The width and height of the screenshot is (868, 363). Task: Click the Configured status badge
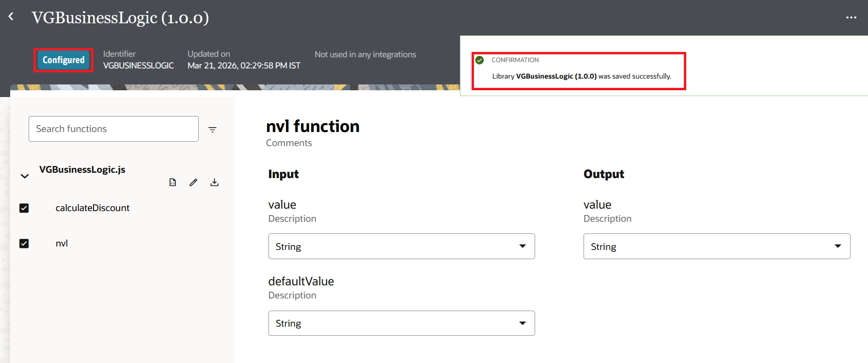63,60
